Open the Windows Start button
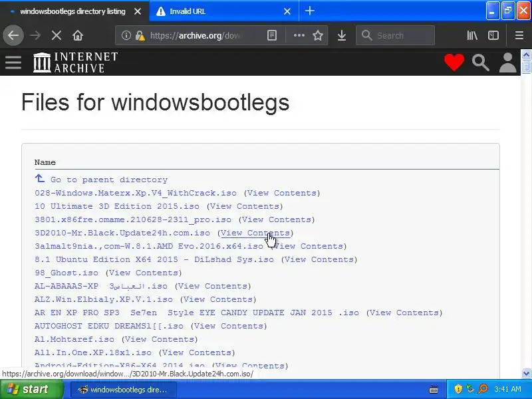This screenshot has width=532, height=399. tap(32, 389)
